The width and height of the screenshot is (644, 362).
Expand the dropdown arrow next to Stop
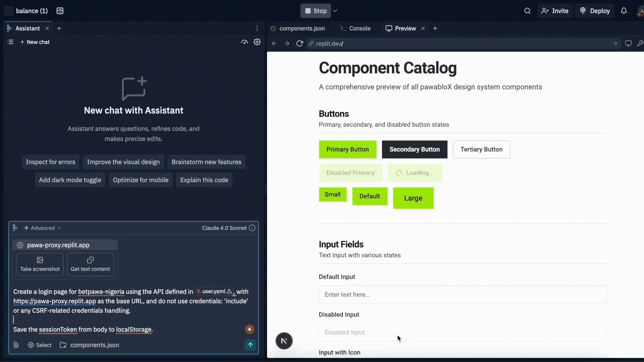[x=335, y=11]
